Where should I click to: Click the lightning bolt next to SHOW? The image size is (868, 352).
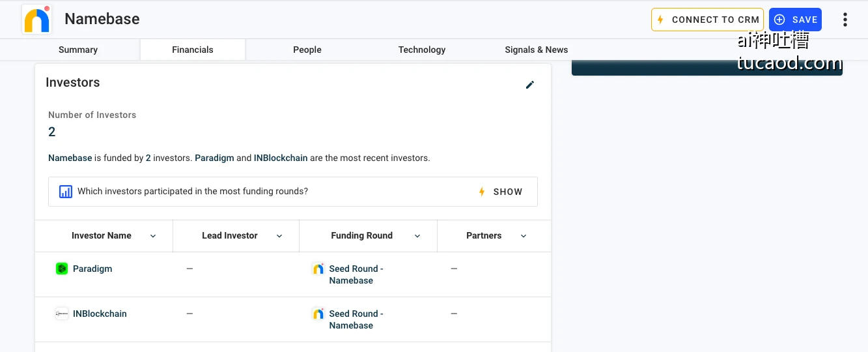pos(482,192)
